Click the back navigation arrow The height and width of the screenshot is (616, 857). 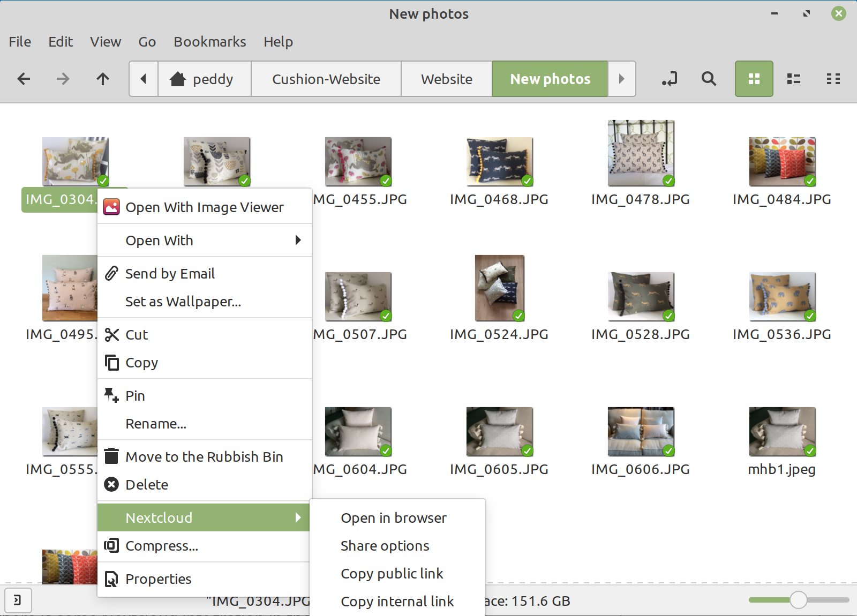tap(24, 79)
